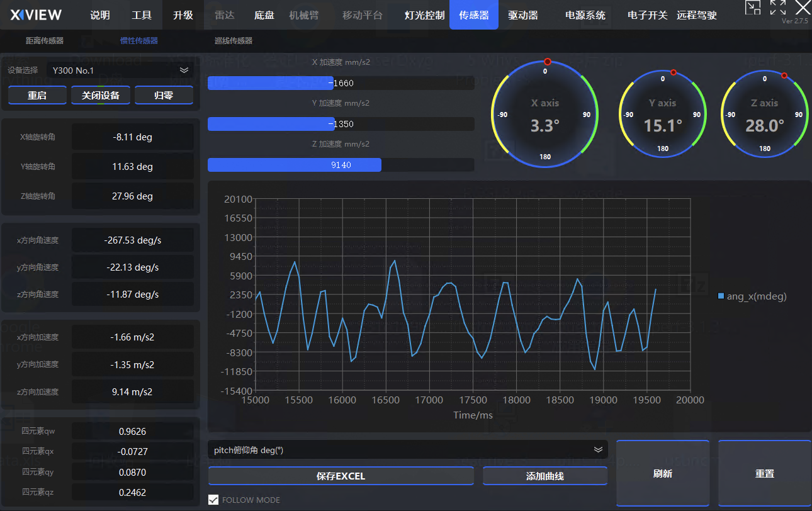Click the X axis angle gauge
This screenshot has width=812, height=511.
(x=544, y=115)
